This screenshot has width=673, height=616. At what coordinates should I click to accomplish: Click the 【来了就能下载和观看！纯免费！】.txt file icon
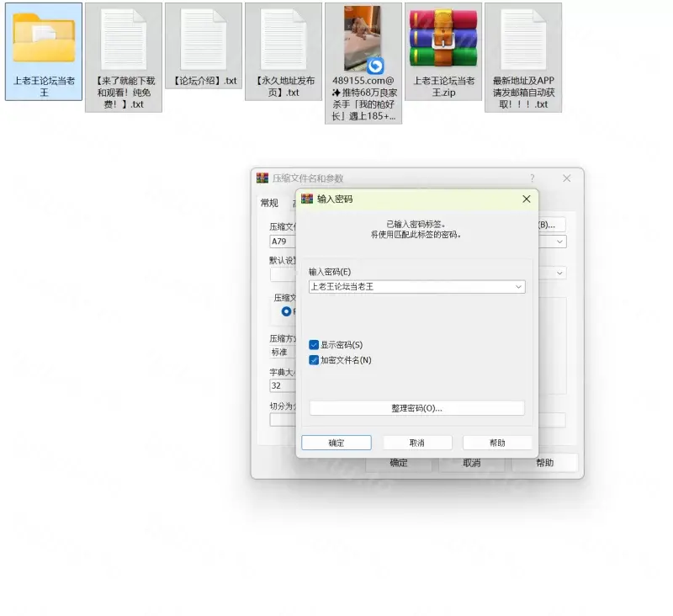123,39
